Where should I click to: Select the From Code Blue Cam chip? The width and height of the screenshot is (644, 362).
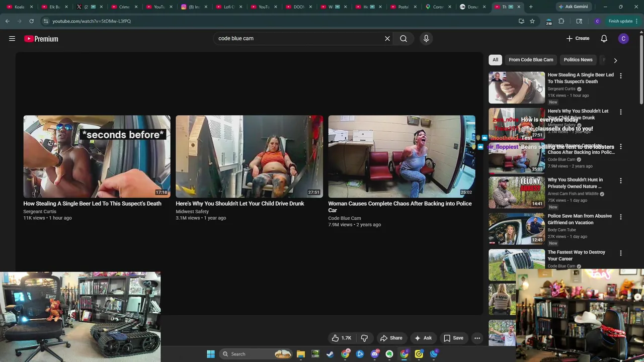coord(531,60)
